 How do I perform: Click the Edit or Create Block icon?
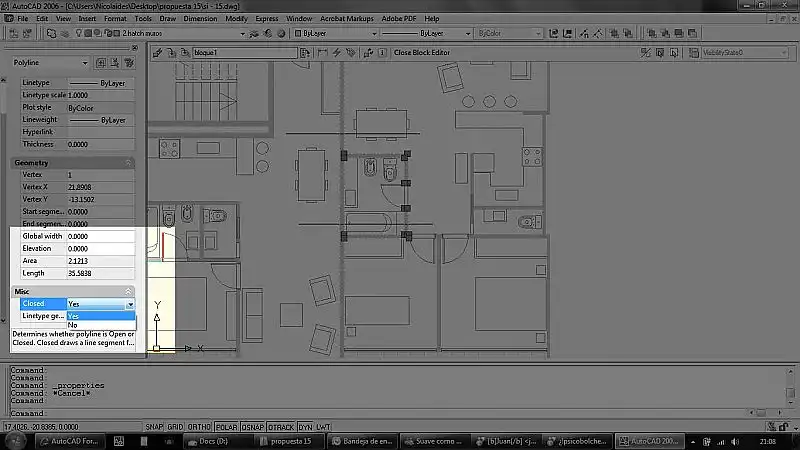[x=157, y=52]
